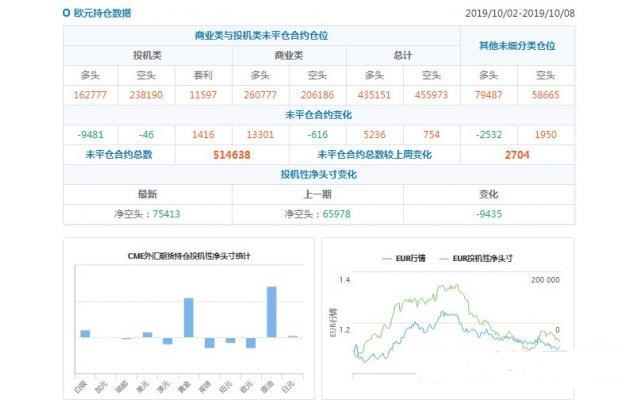Click the CME外汇期货 bar chart title
Image resolution: width=640 pixels, height=400 pixels.
(188, 256)
